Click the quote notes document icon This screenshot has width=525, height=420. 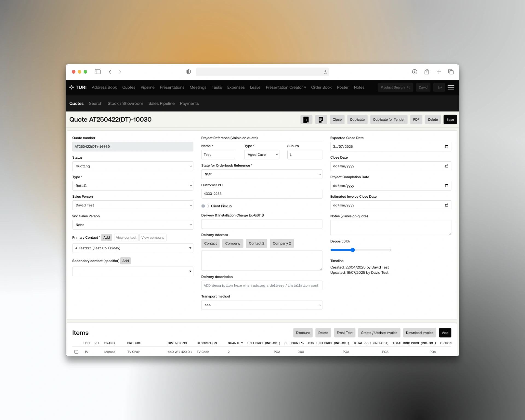321,119
